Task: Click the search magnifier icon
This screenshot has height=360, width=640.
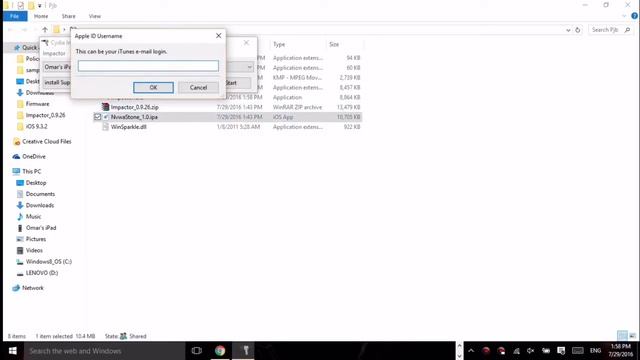Action: (x=627, y=30)
